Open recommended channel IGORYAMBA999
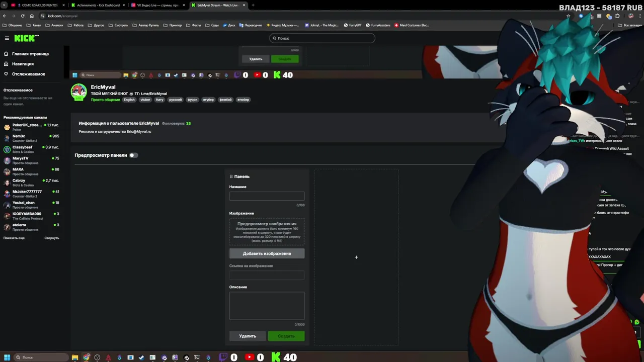644x362 pixels. point(31,215)
